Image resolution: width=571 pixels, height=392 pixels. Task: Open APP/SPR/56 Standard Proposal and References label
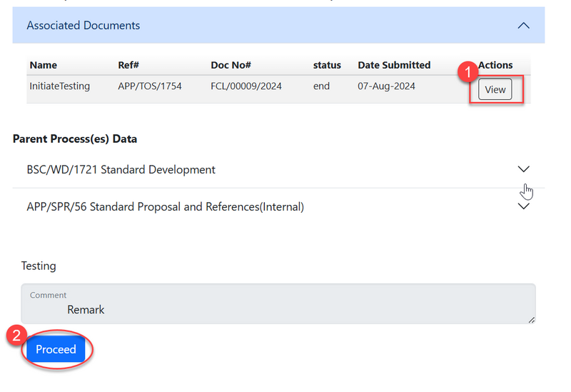tap(165, 207)
